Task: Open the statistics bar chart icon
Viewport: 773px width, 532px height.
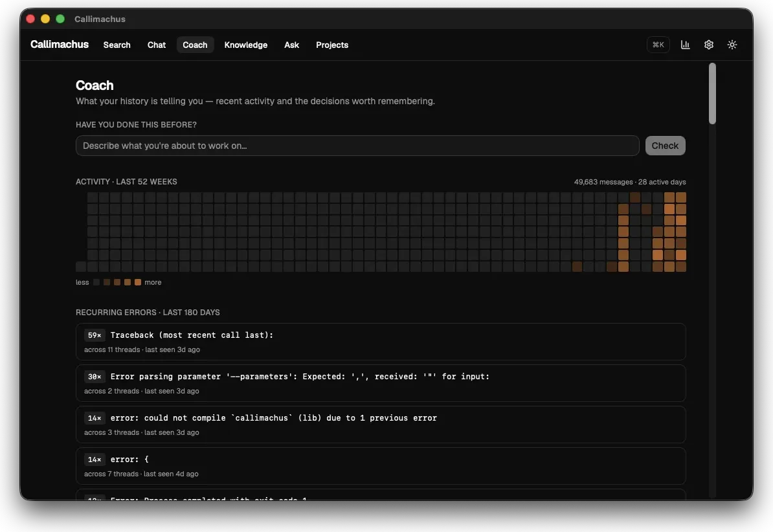Action: tap(685, 45)
